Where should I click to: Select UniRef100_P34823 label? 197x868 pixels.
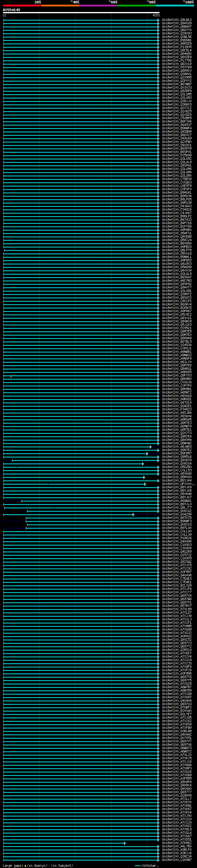(x=176, y=409)
